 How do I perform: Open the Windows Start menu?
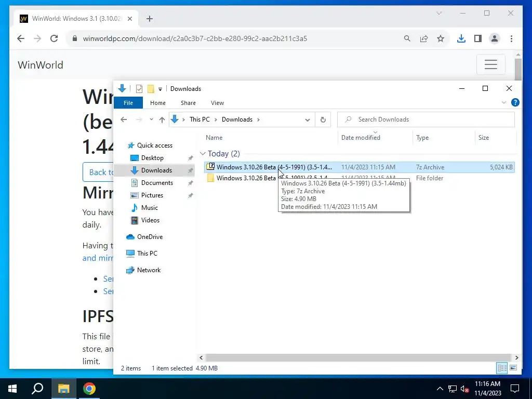click(x=12, y=389)
